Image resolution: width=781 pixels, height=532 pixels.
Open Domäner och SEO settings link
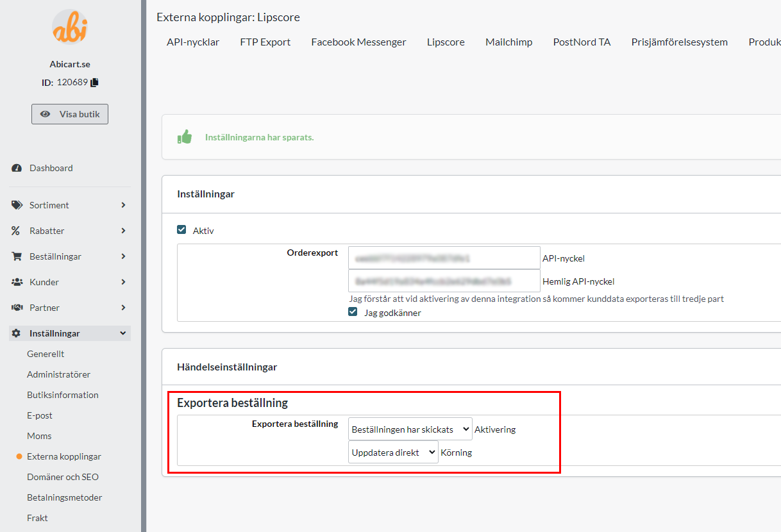pyautogui.click(x=63, y=477)
